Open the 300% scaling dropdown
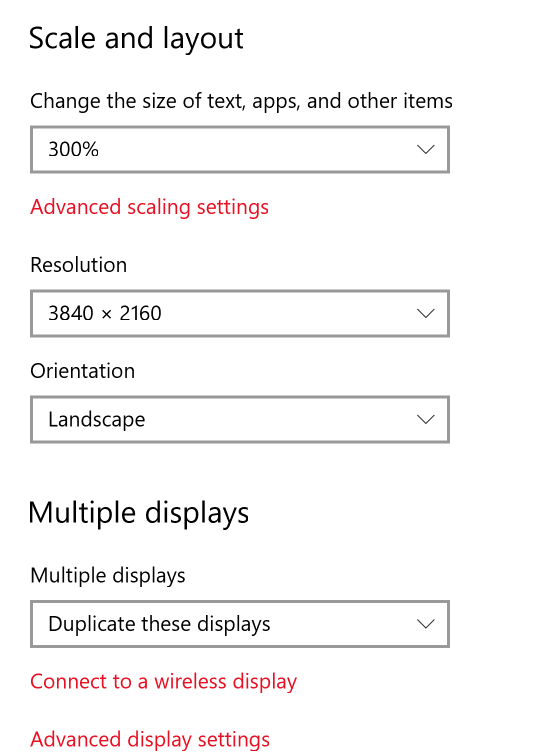Screen dimensions: 533x755 click(240, 149)
